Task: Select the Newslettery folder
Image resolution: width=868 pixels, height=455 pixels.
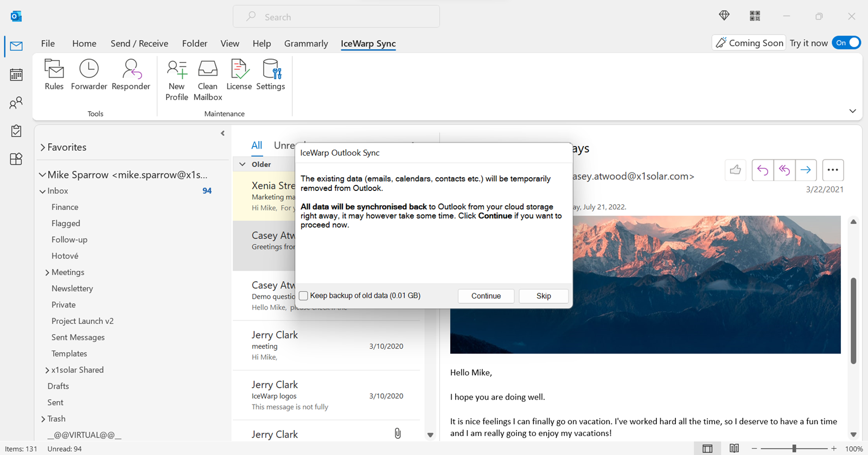Action: click(72, 289)
